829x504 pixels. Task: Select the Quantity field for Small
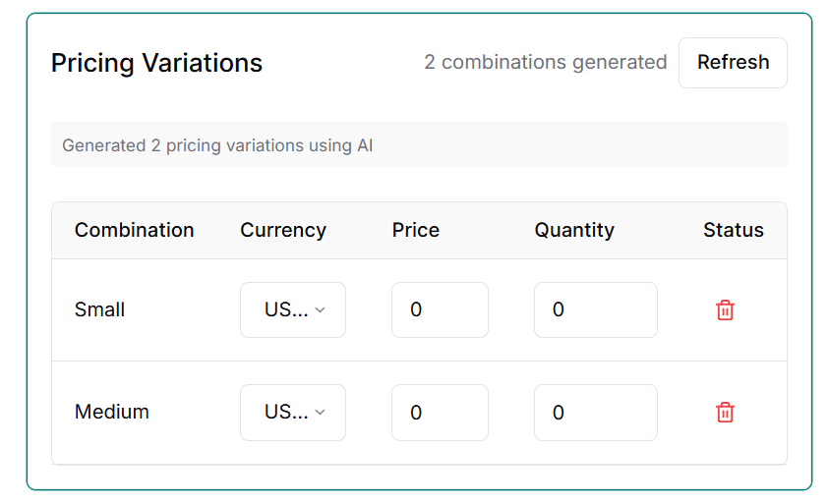(595, 310)
